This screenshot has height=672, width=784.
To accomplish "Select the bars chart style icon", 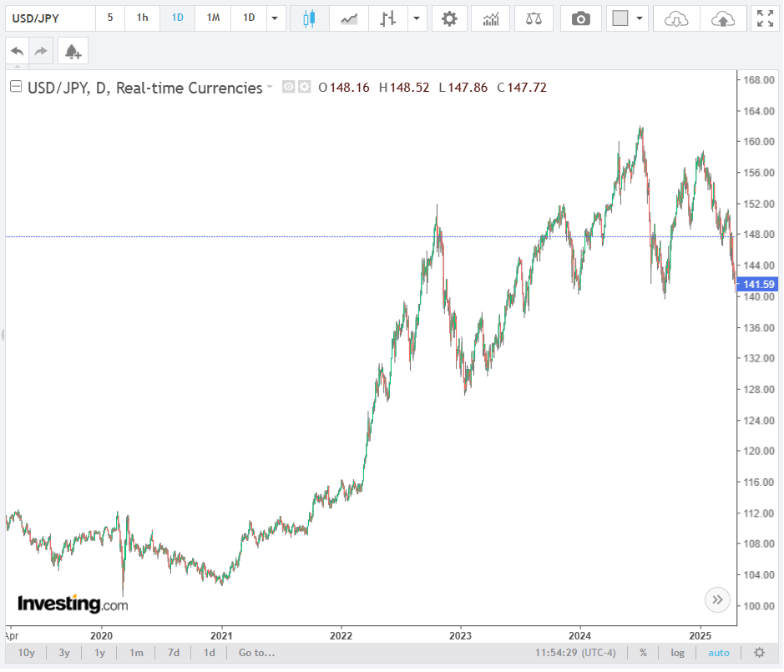I will coord(387,19).
